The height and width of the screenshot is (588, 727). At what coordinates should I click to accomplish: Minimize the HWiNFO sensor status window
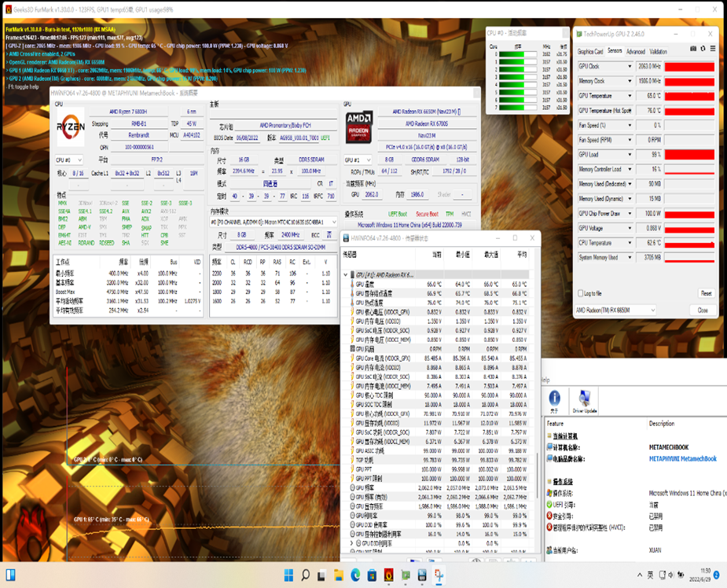[x=498, y=238]
